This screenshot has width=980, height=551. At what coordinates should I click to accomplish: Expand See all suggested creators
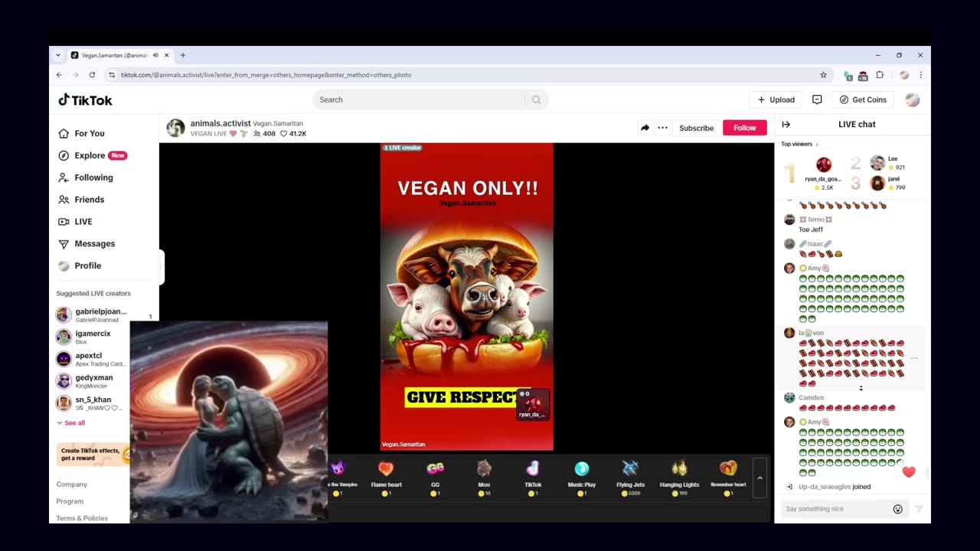click(x=70, y=422)
